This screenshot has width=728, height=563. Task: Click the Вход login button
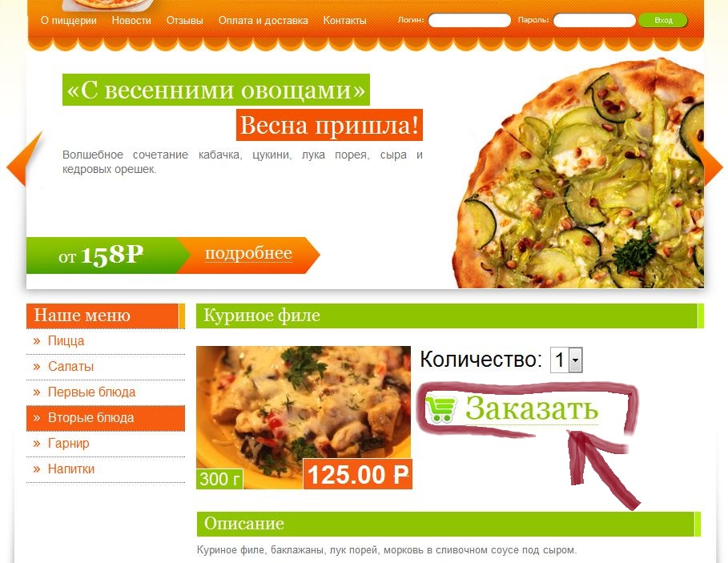(x=663, y=21)
